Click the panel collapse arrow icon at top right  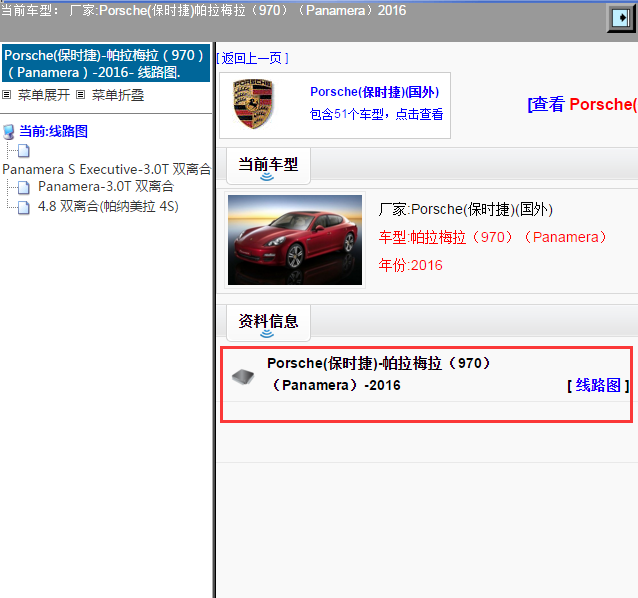[x=621, y=18]
